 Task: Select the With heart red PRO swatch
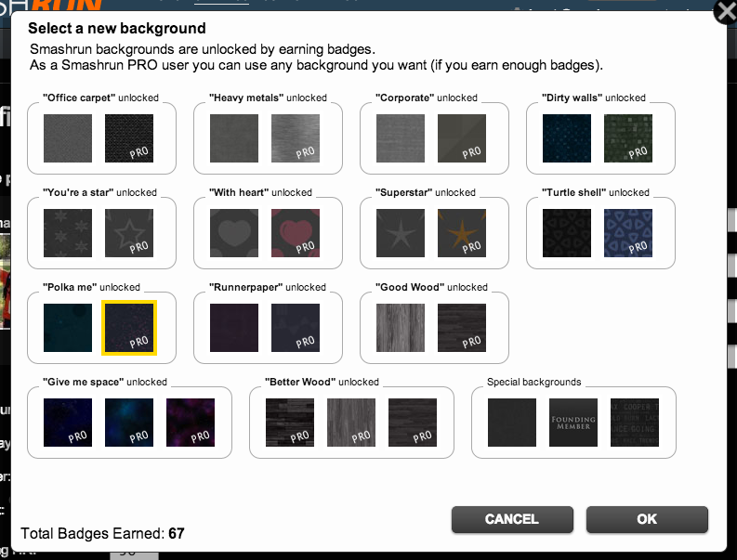click(x=296, y=233)
